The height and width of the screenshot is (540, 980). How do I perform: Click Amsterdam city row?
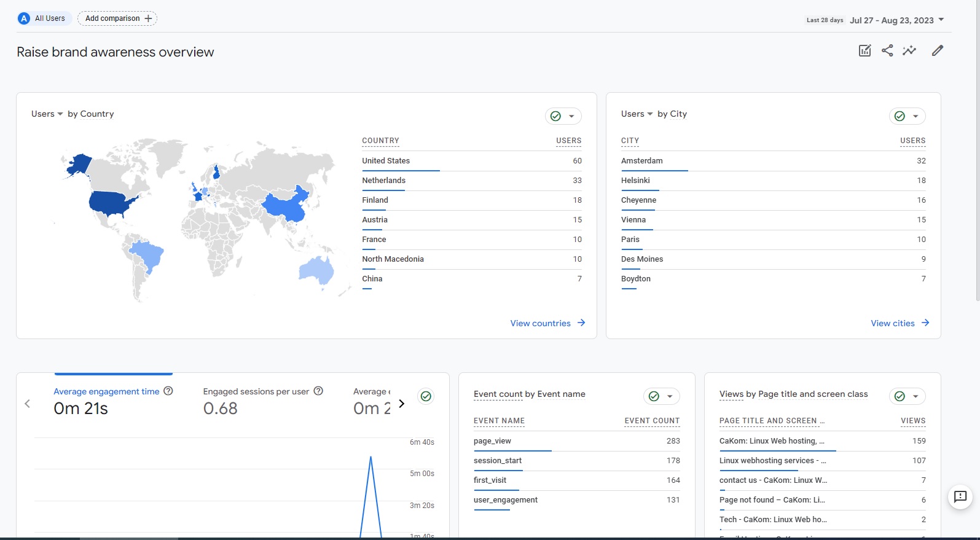pyautogui.click(x=774, y=161)
